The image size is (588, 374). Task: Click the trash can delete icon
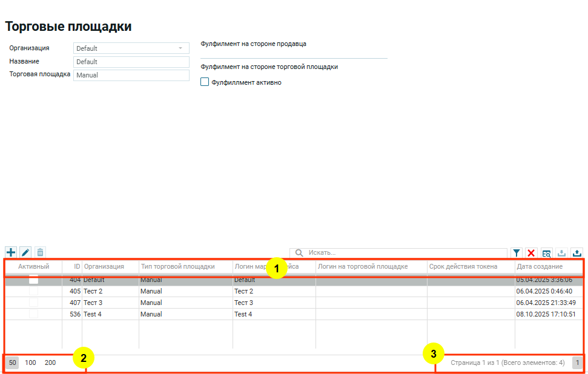[x=40, y=252]
